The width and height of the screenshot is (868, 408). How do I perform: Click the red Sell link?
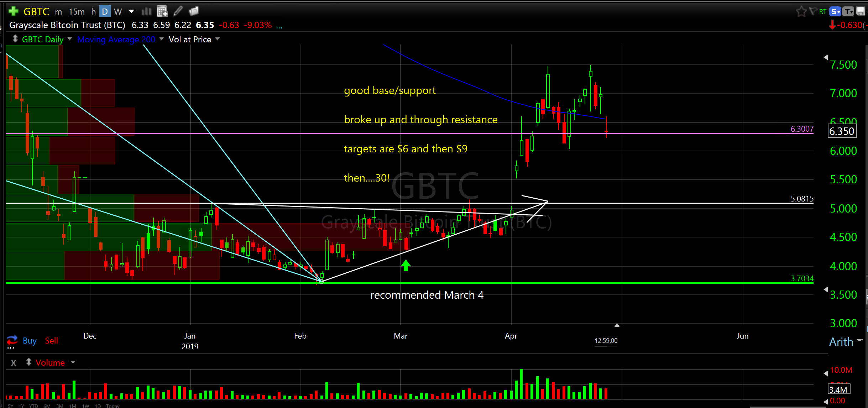[51, 341]
